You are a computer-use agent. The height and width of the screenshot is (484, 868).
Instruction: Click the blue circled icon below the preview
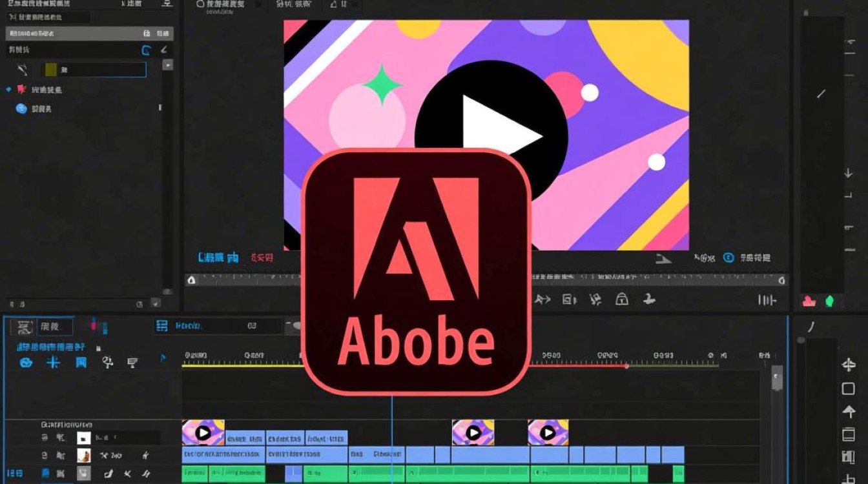pyautogui.click(x=728, y=257)
